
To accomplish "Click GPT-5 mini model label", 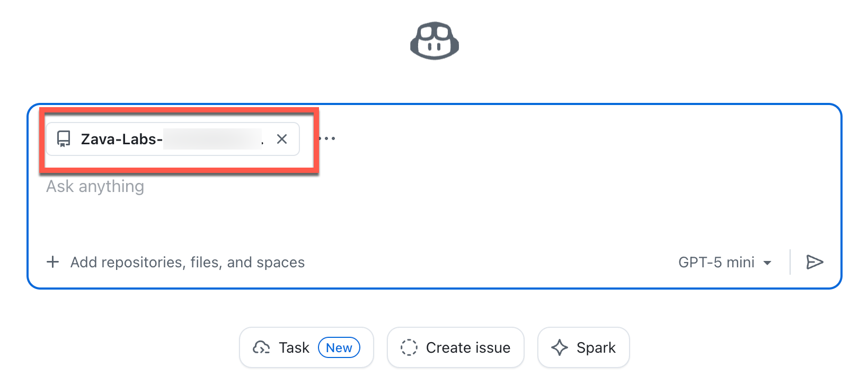I will tap(716, 261).
